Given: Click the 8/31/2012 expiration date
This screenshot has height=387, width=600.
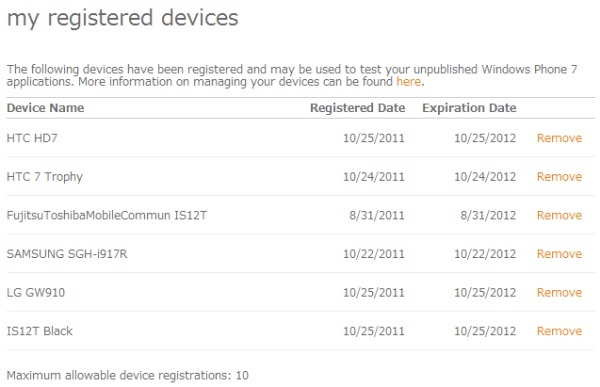Looking at the screenshot, I should 488,215.
